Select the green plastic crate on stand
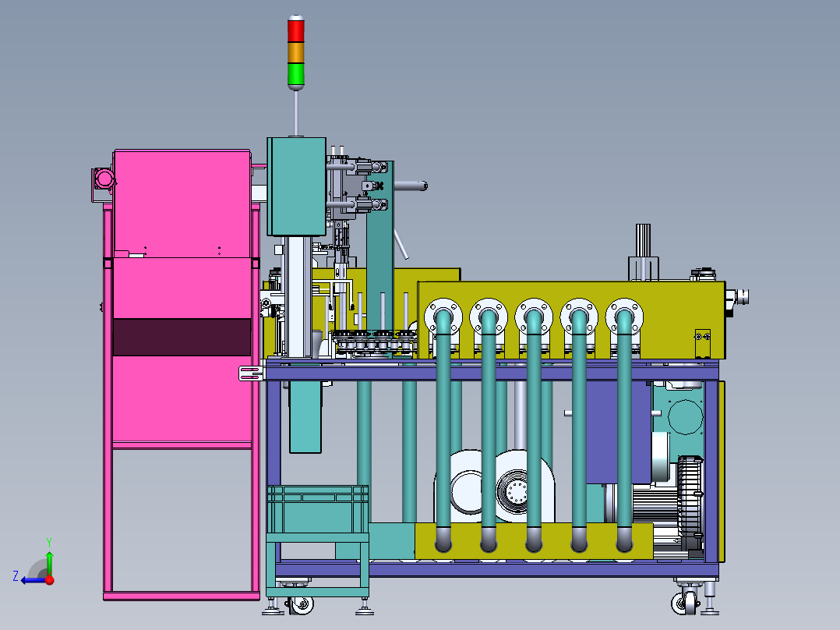This screenshot has height=630, width=840. point(318,509)
